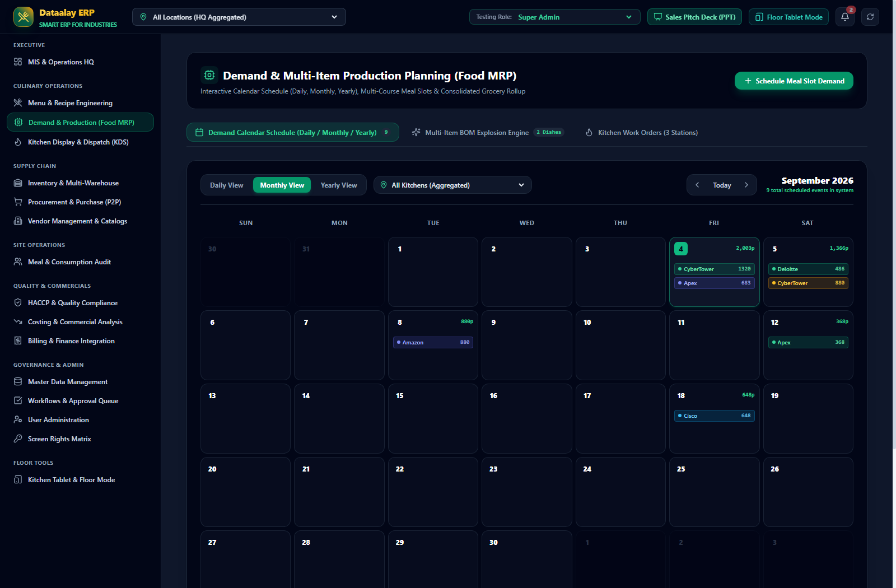Click the 'FRI' column header
896x588 pixels.
coord(714,223)
